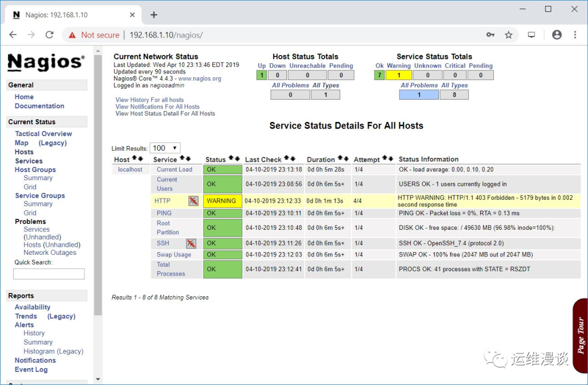Sort Status column descending arrow
The width and height of the screenshot is (588, 385).
coord(237,158)
